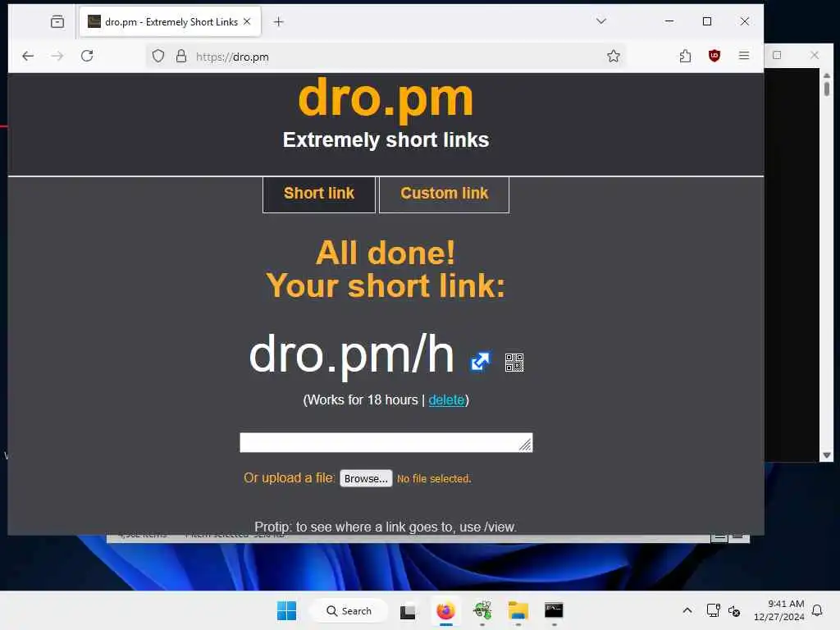The image size is (840, 630).
Task: Click the Firefox taskbar icon
Action: (x=445, y=610)
